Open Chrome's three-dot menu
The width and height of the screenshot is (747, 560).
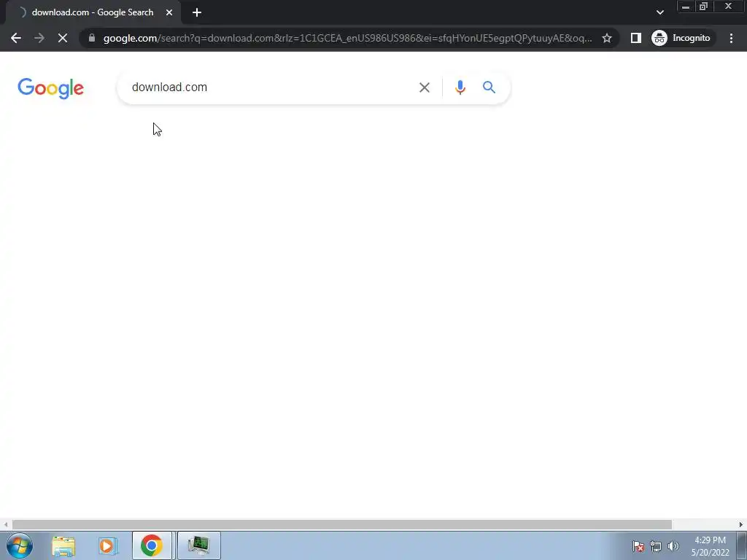(x=731, y=38)
